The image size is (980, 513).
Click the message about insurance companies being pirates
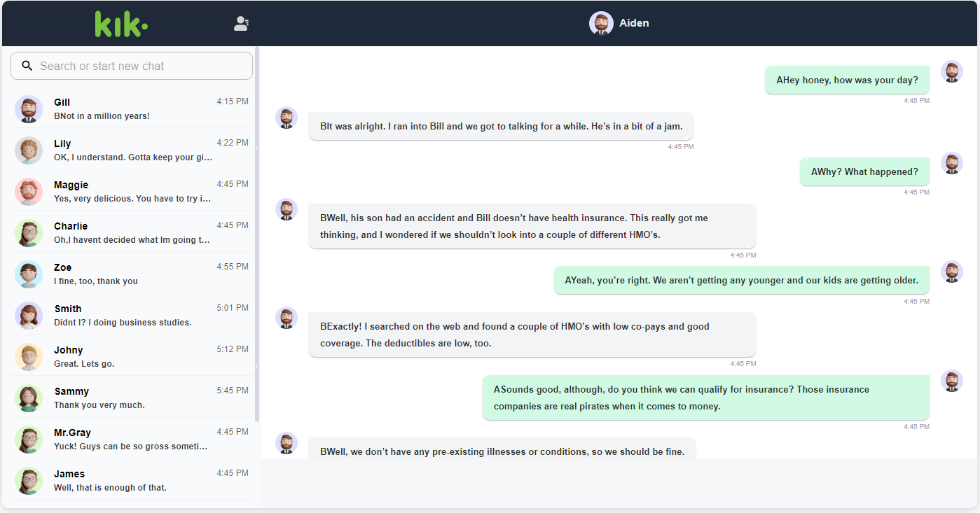[706, 398]
